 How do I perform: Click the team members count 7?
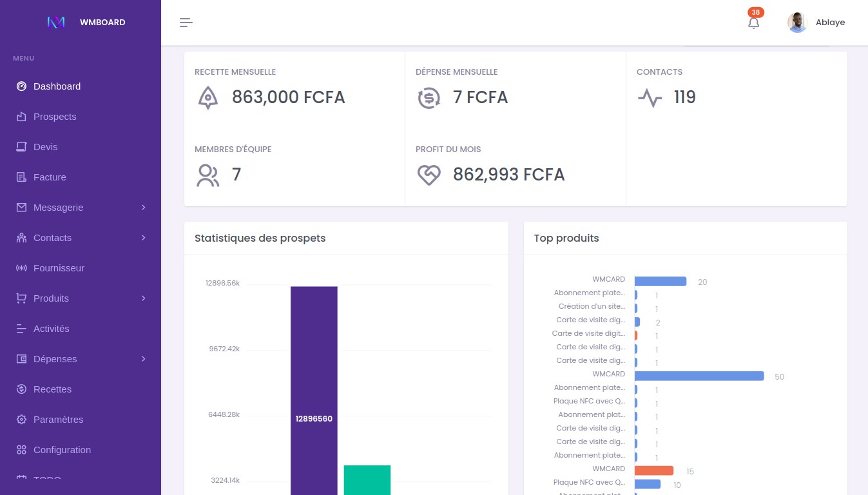pyautogui.click(x=236, y=175)
